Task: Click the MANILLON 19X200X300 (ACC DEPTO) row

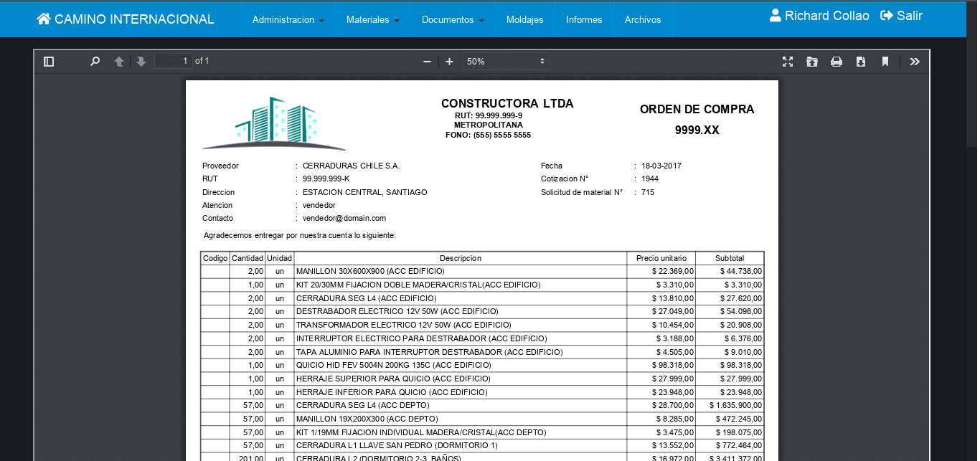Action: pyautogui.click(x=482, y=419)
